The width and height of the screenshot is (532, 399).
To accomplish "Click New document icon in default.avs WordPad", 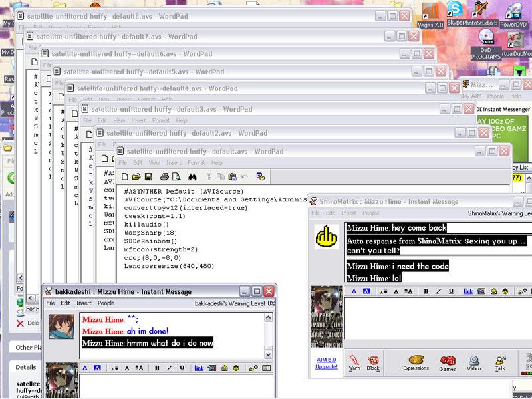I will tap(125, 177).
